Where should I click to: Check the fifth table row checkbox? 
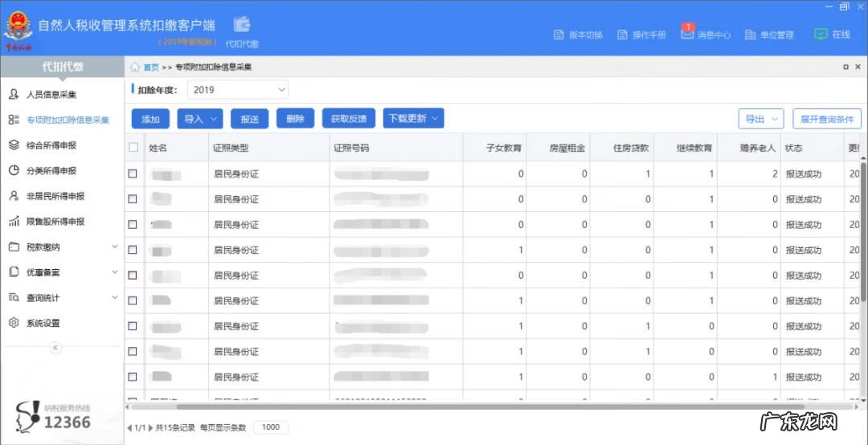tap(133, 275)
